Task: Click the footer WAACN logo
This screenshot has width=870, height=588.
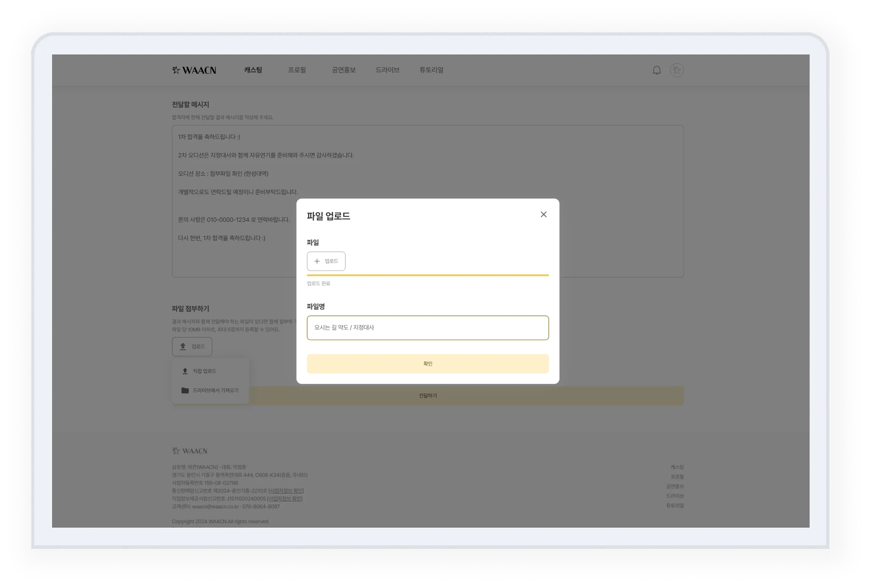Action: [x=189, y=451]
